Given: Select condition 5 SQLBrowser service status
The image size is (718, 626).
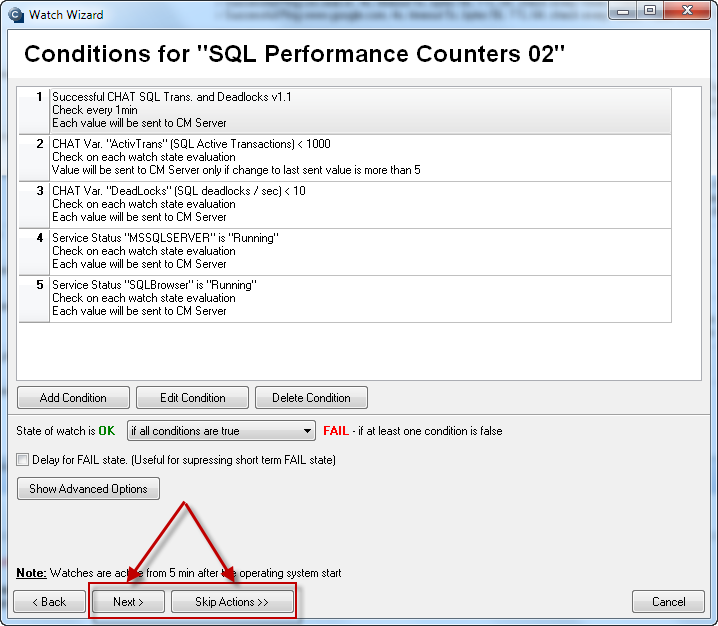Looking at the screenshot, I should pos(345,299).
